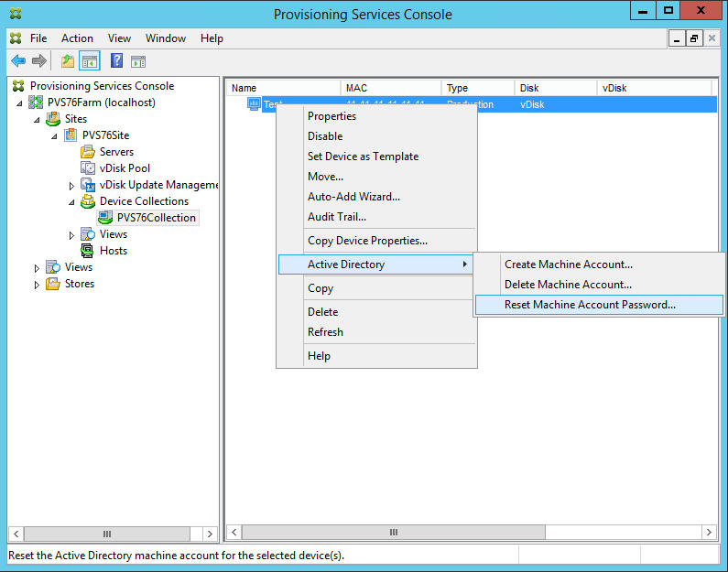This screenshot has height=572, width=728.
Task: Sort by the Name column header
Action: pyautogui.click(x=284, y=88)
